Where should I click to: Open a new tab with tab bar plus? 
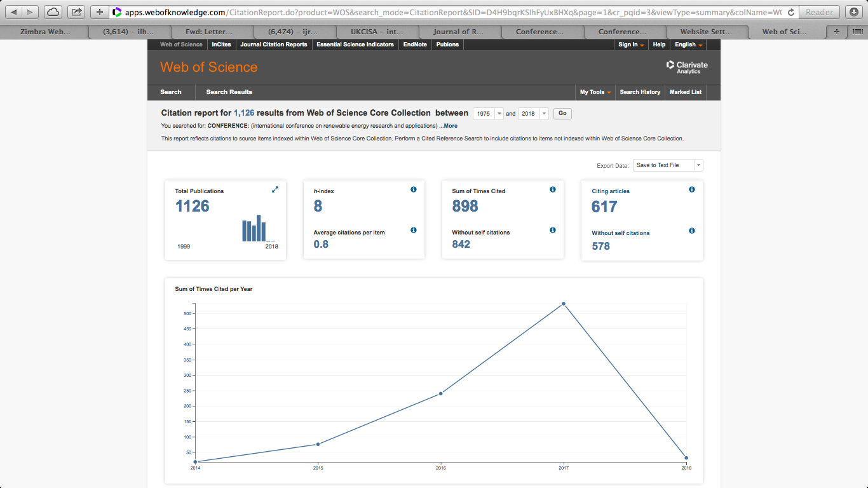837,32
